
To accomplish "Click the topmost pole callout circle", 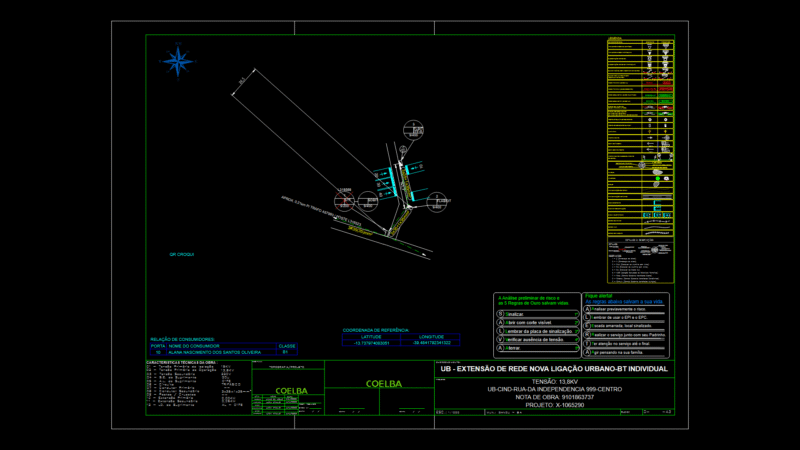I will pos(413,130).
